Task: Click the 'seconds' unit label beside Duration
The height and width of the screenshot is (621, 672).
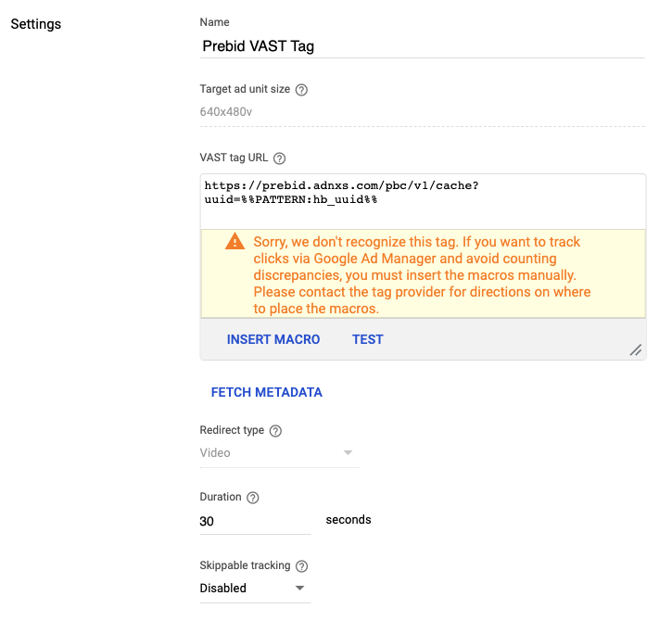Action: [349, 520]
